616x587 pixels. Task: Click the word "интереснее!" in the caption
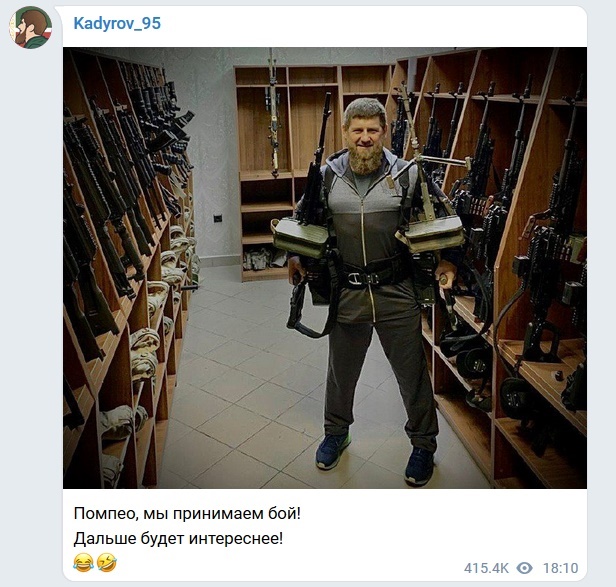(x=236, y=538)
